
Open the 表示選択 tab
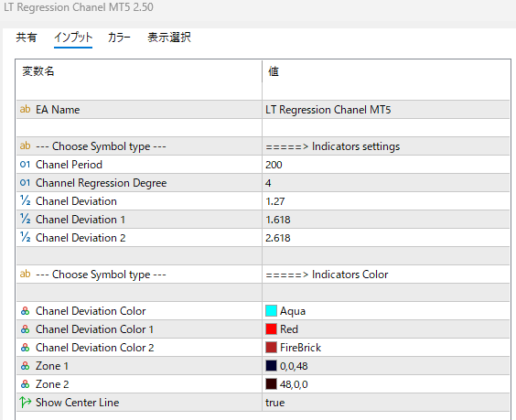tap(169, 38)
